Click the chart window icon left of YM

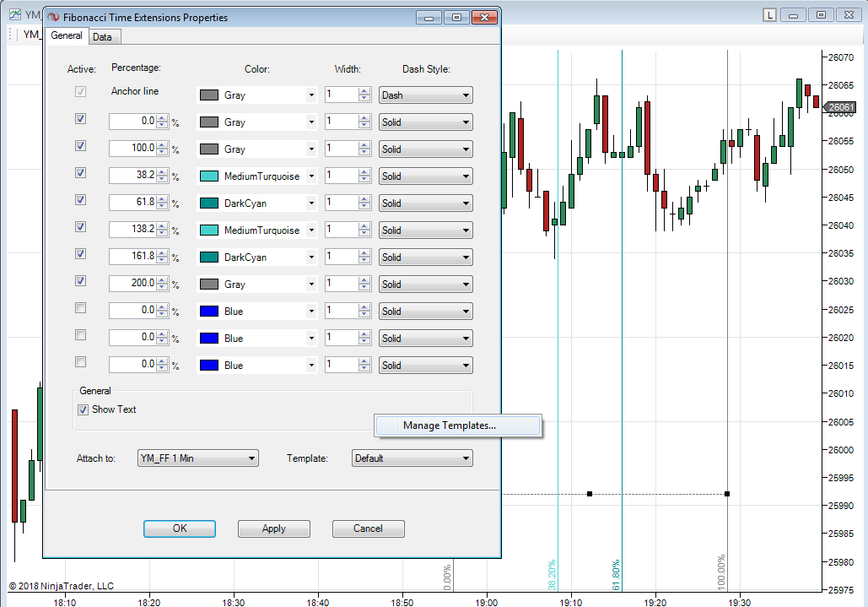(x=15, y=14)
